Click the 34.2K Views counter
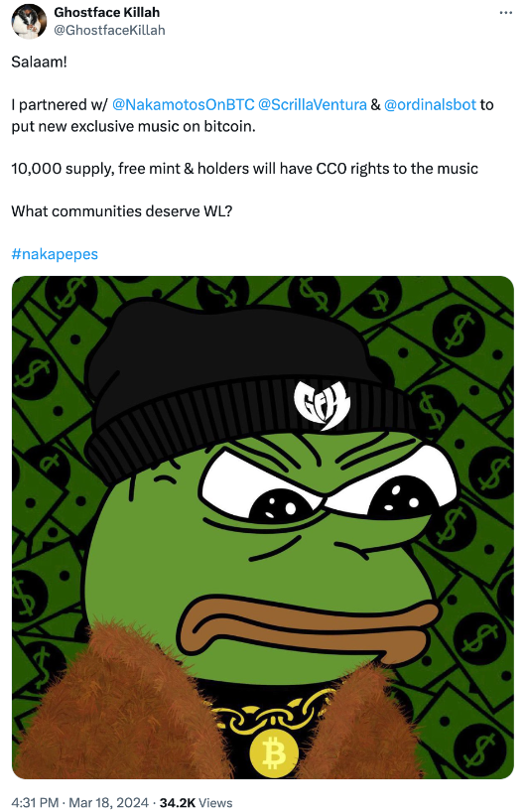 pos(196,803)
